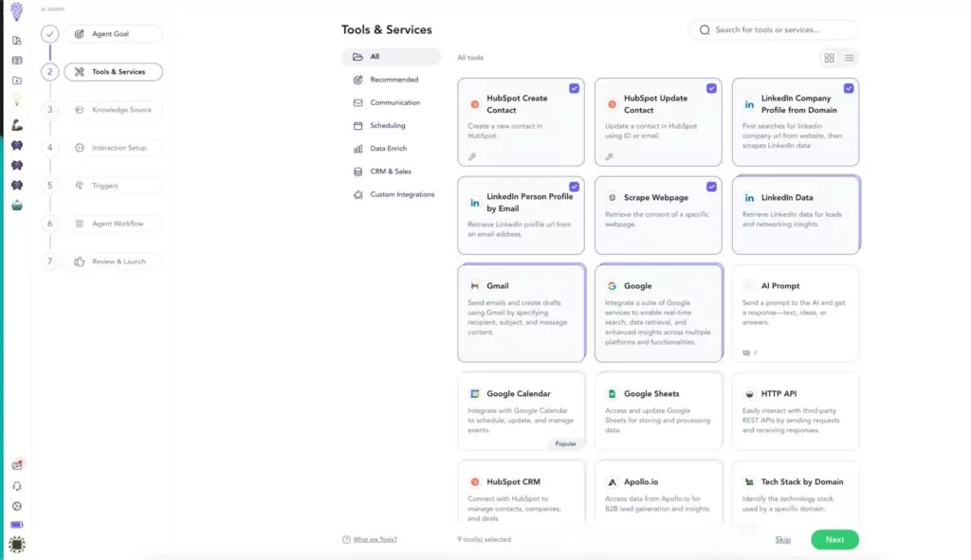Filter tools by CRM & Sales
The height and width of the screenshot is (560, 971).
392,172
